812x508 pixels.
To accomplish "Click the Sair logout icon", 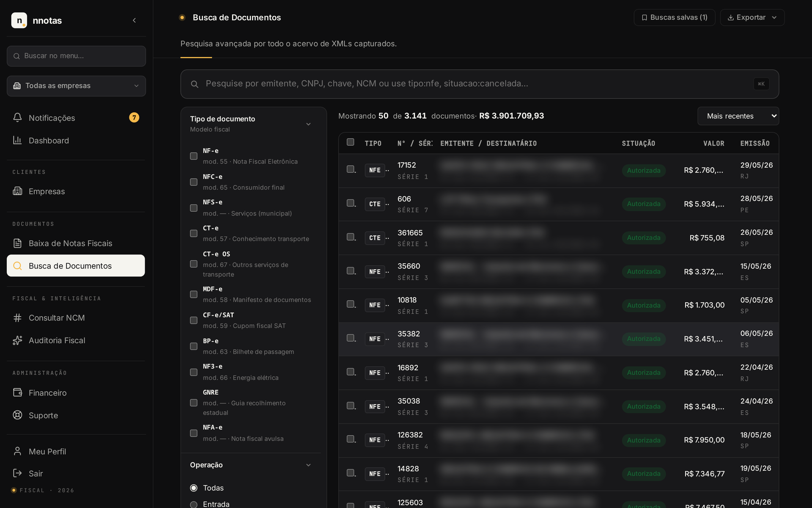I will point(17,473).
